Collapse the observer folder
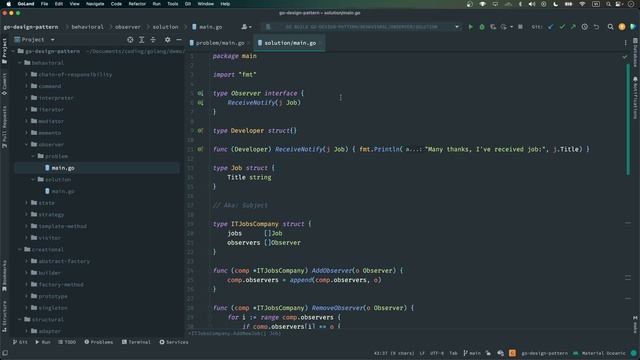The height and width of the screenshot is (360, 640). pos(27,144)
